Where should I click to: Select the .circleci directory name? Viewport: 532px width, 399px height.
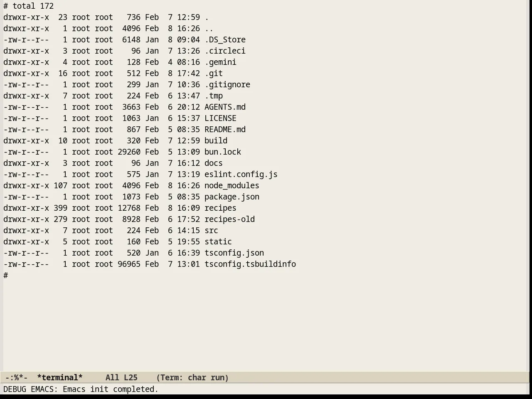[x=225, y=51]
